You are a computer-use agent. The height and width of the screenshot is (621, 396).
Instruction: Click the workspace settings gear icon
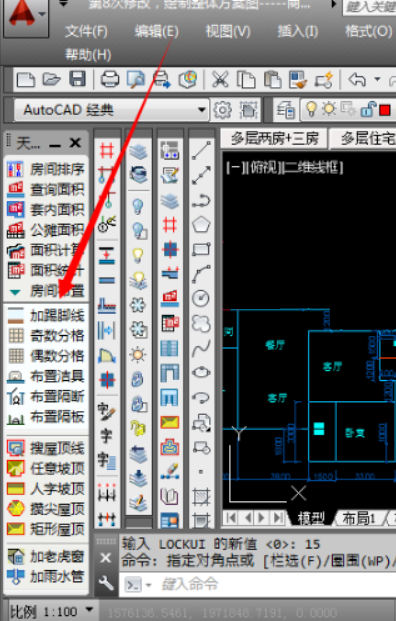(222, 110)
